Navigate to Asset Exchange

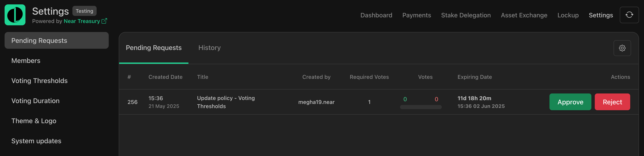(524, 15)
